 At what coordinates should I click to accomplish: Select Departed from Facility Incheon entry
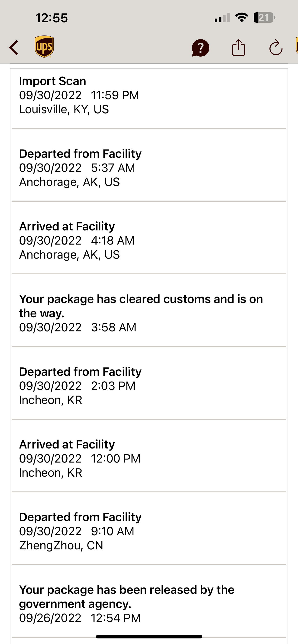[149, 386]
